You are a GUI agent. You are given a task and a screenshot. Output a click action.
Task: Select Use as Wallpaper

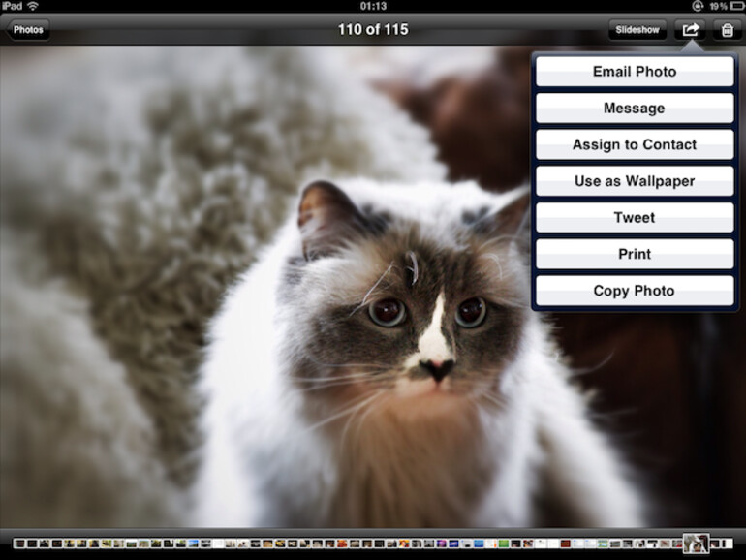click(635, 181)
